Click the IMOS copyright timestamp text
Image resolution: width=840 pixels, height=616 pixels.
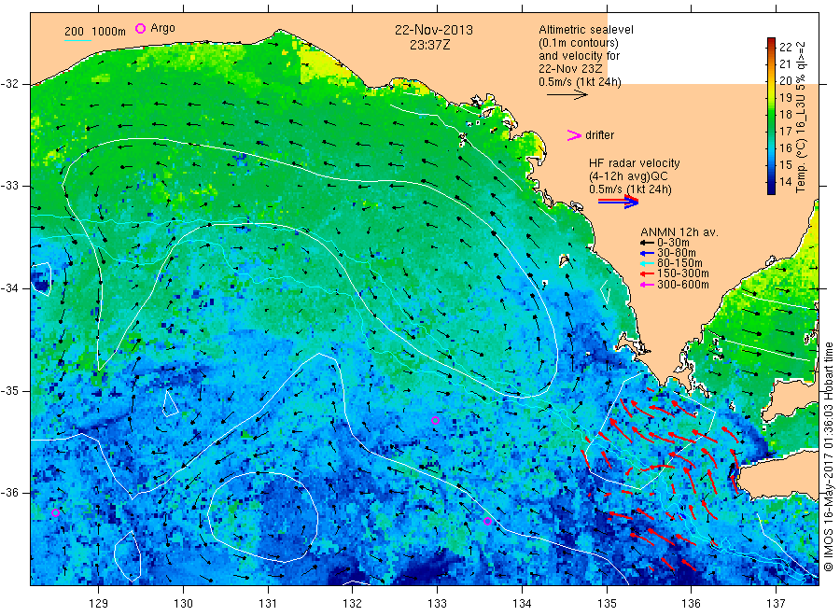point(828,456)
